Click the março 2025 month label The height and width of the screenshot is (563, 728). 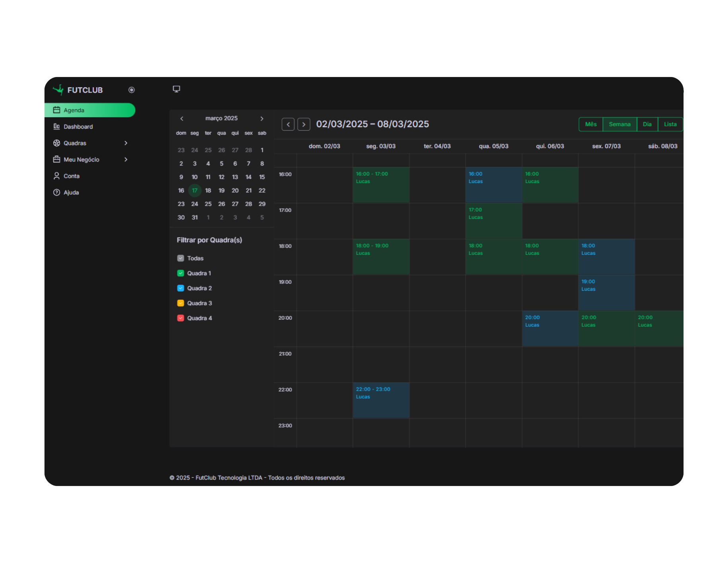coord(221,118)
